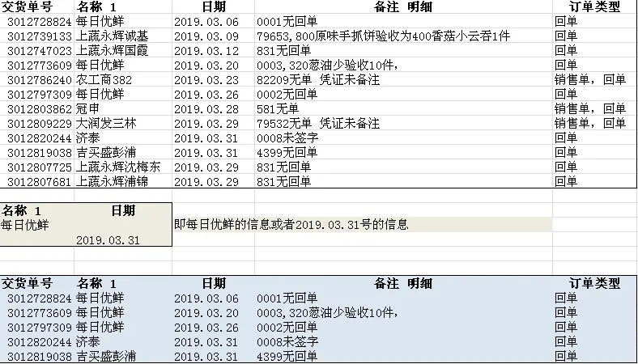The image size is (638, 364).
Task: Select the date 2019.03.12
Action: point(206,51)
